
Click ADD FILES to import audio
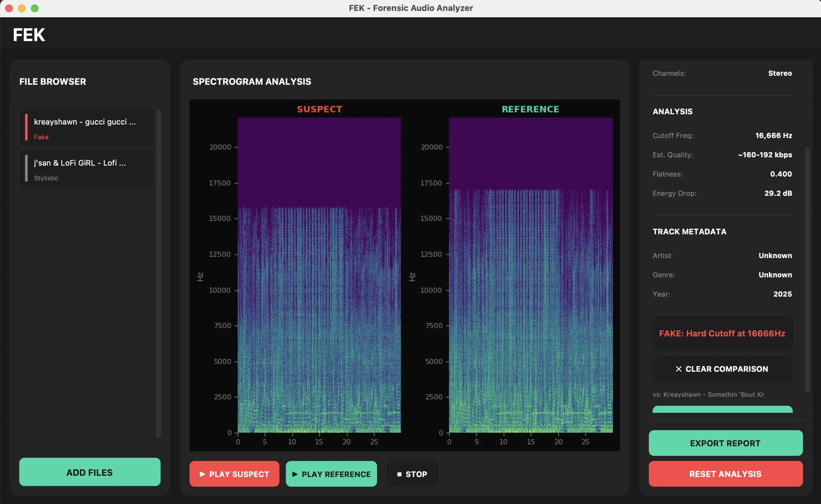coord(89,472)
